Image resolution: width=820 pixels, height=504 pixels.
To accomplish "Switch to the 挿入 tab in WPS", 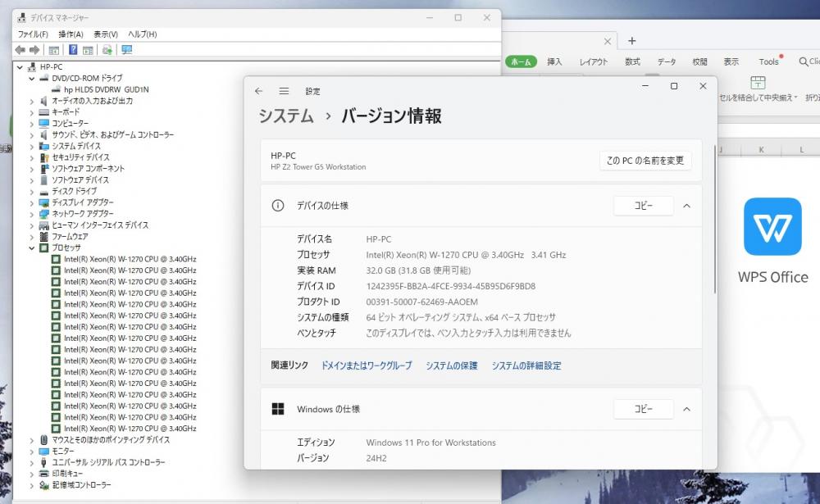I will (x=554, y=61).
